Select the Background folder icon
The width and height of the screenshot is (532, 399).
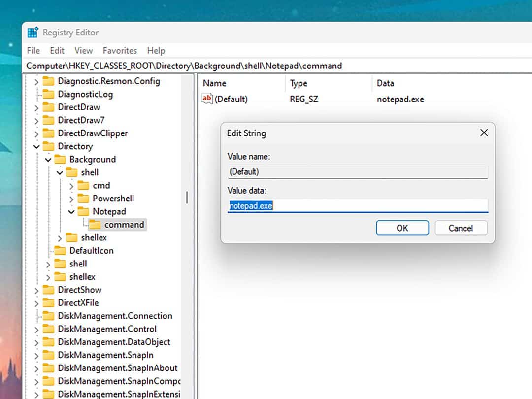coord(60,160)
